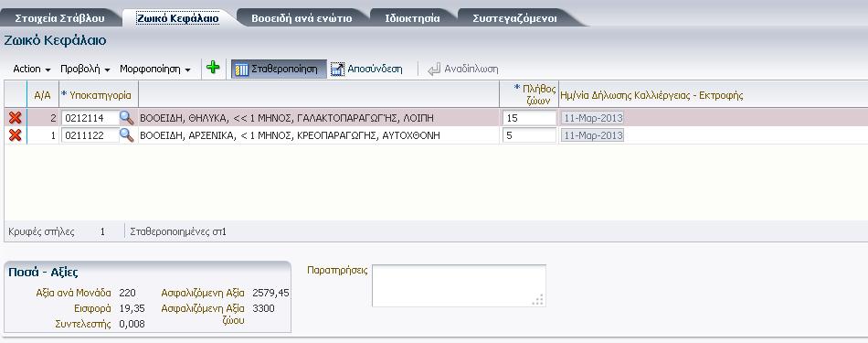Image resolution: width=868 pixels, height=343 pixels.
Task: Click the Εισφορά value 19,35
Action: coord(132,308)
